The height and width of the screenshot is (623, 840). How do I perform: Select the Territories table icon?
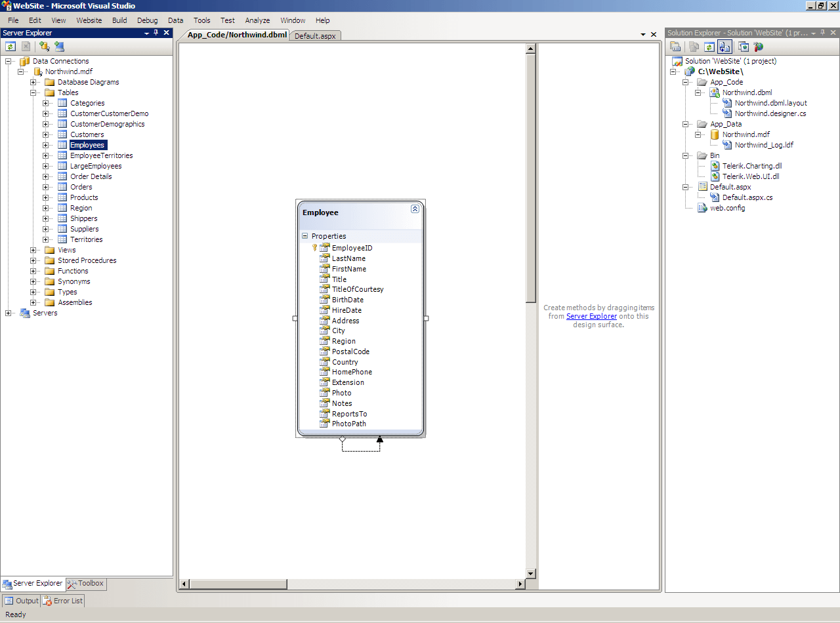pos(62,239)
